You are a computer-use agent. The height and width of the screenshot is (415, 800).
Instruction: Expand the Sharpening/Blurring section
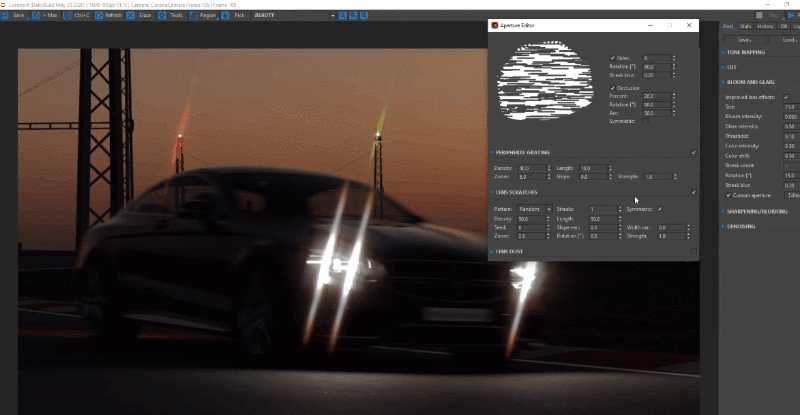[x=755, y=212]
